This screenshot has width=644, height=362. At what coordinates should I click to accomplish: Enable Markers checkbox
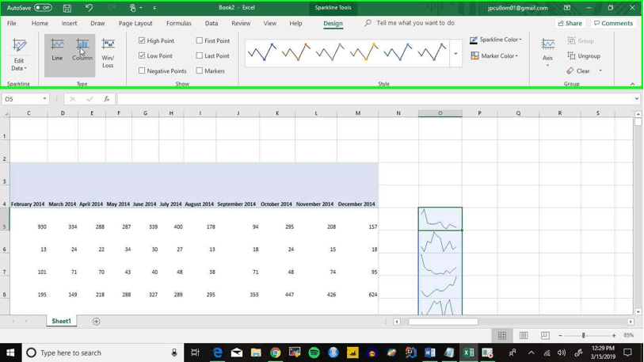[x=199, y=70]
